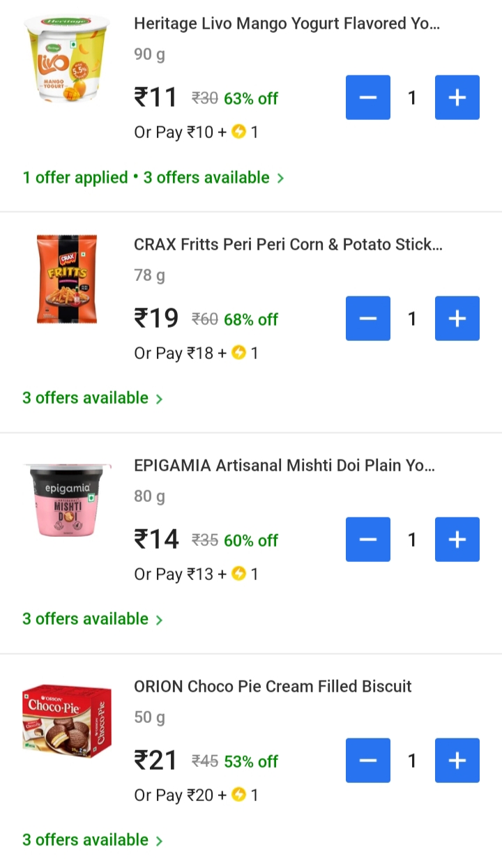The height and width of the screenshot is (868, 502).
Task: Decrease ORION Choco Pie quantity
Action: (368, 761)
